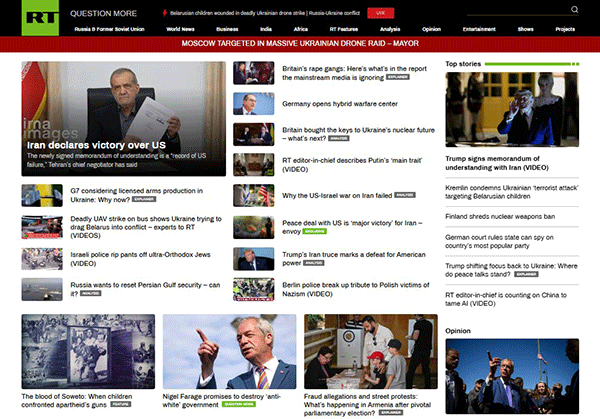This screenshot has height=419, width=600.
Task: Click the Nigel Farage pointing photo
Action: point(229,352)
